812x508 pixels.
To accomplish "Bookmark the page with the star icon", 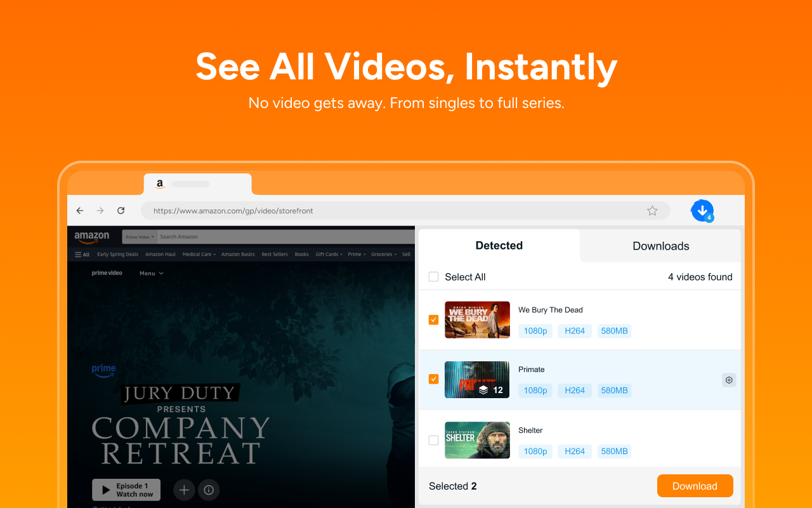I will click(x=652, y=211).
